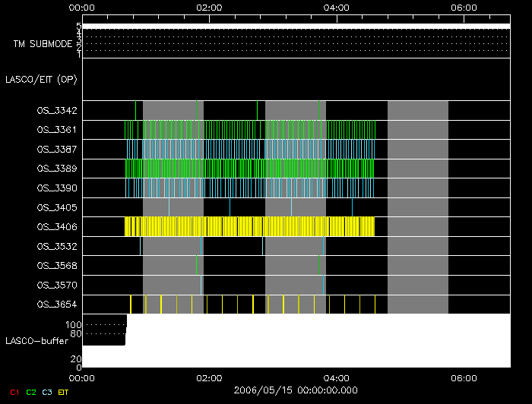Click the 100 tick on LASCO-buffer axis
532x404 pixels.
pyautogui.click(x=75, y=325)
